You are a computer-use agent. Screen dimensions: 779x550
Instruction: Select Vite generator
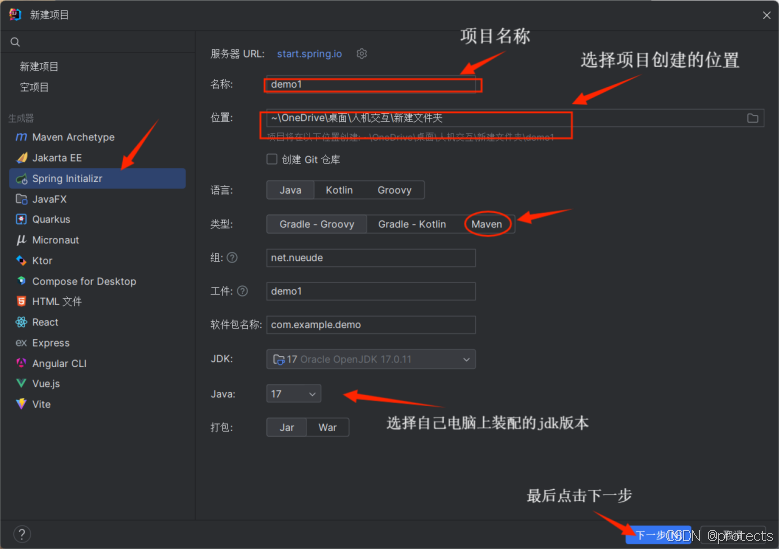97,404
